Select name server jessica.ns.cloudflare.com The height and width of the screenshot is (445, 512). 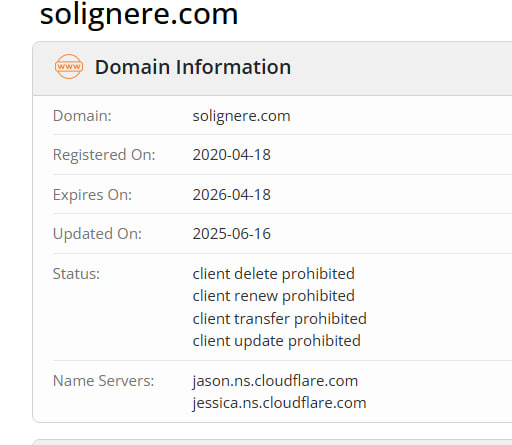point(279,403)
